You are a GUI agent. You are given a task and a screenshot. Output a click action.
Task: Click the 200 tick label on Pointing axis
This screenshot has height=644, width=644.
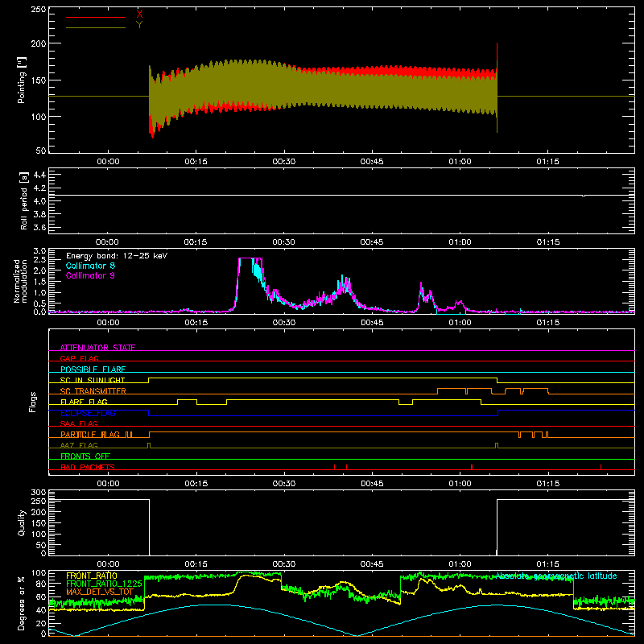pyautogui.click(x=38, y=43)
